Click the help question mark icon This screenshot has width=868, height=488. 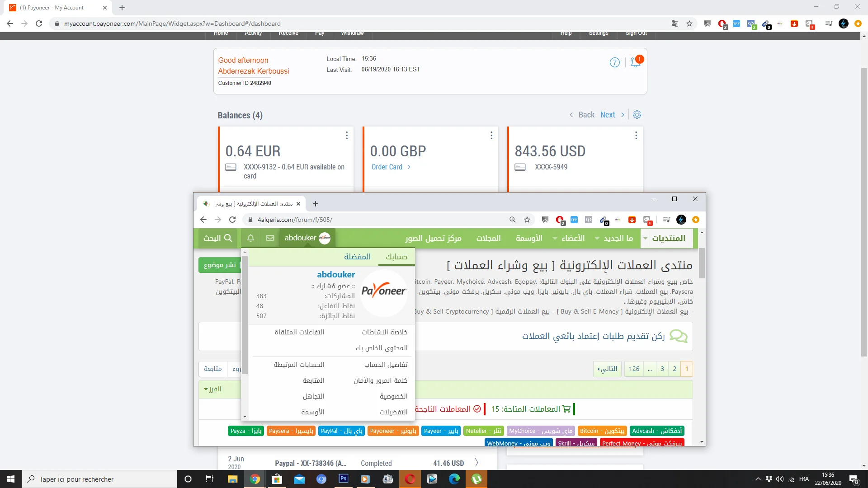pos(614,62)
